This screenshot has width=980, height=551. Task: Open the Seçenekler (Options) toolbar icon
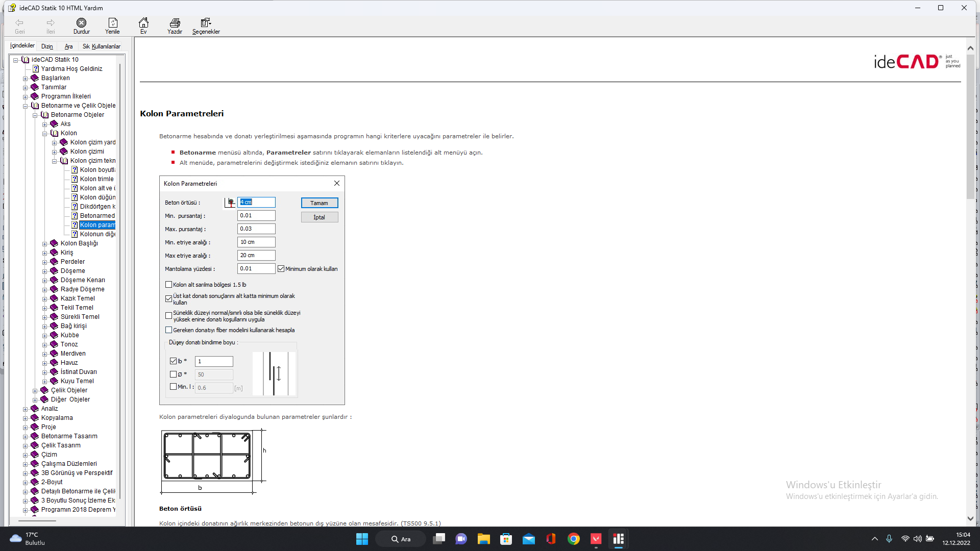[x=206, y=23]
